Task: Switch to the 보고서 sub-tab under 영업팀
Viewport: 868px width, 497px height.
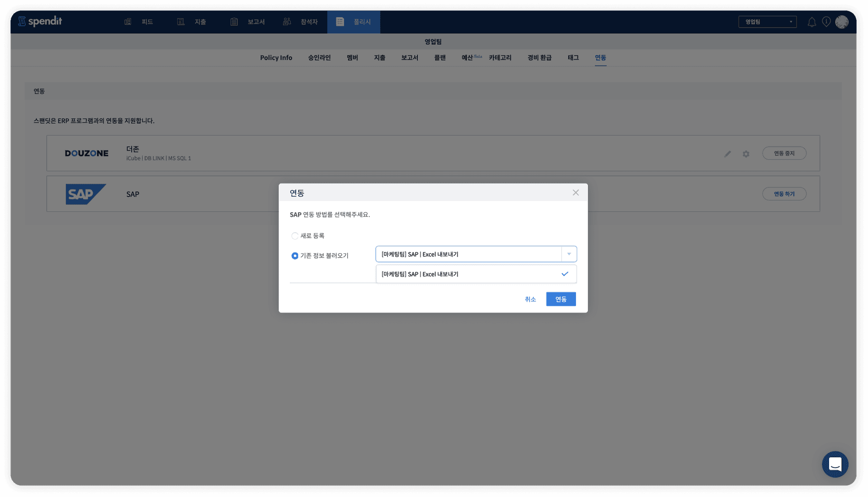Action: coord(410,58)
